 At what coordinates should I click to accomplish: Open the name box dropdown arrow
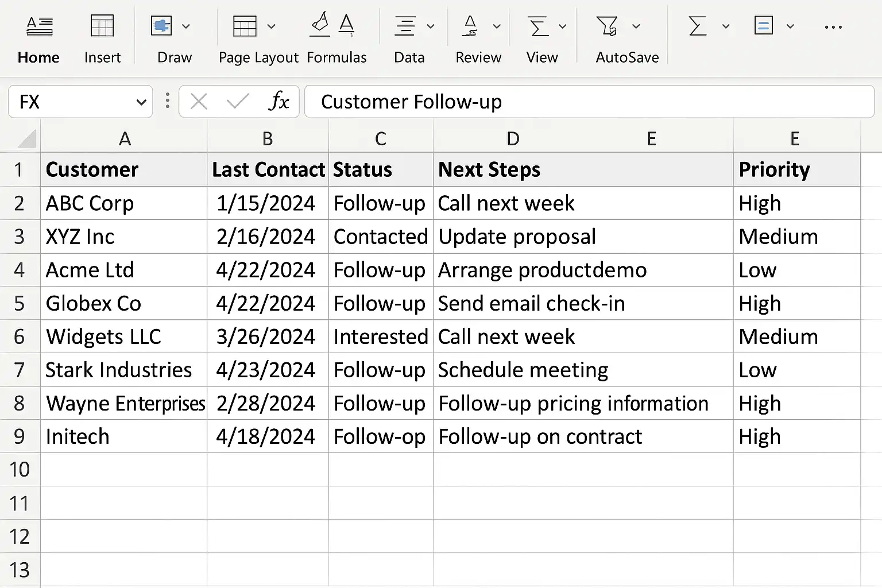tap(141, 102)
